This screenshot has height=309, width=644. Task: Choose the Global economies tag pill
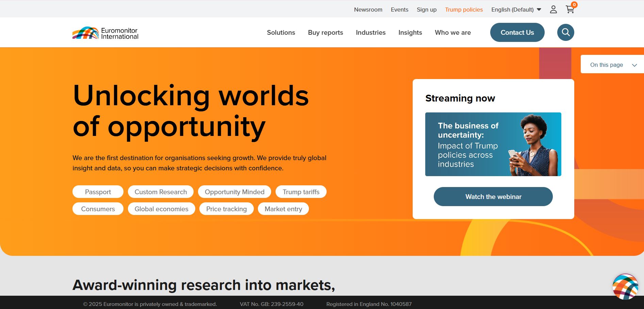[x=161, y=209]
